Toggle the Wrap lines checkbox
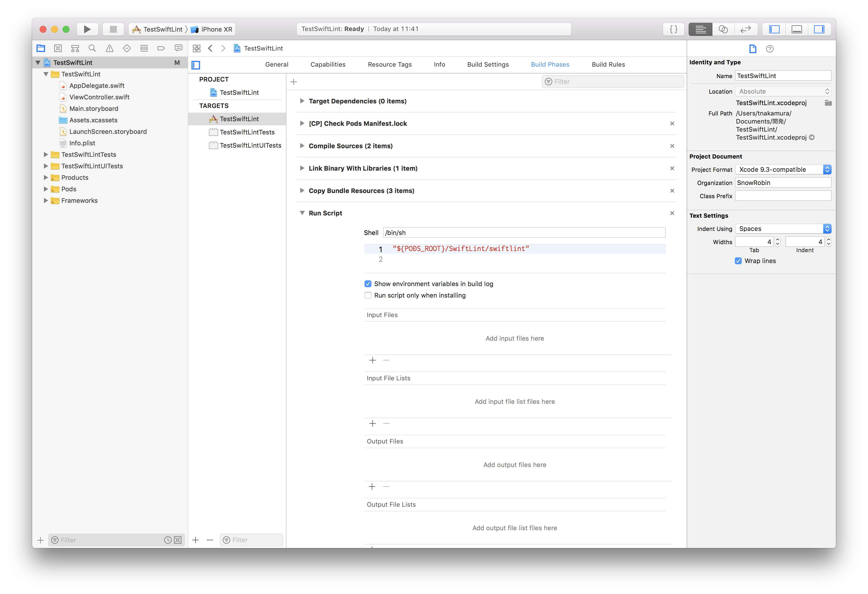 tap(738, 261)
